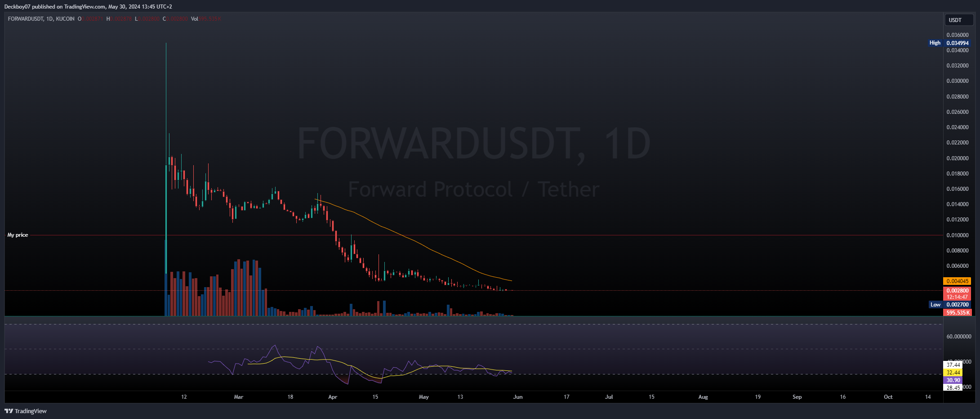Viewport: 980px width, 419px height.
Task: Click the 0.012000 price axis tick
Action: pyautogui.click(x=958, y=220)
